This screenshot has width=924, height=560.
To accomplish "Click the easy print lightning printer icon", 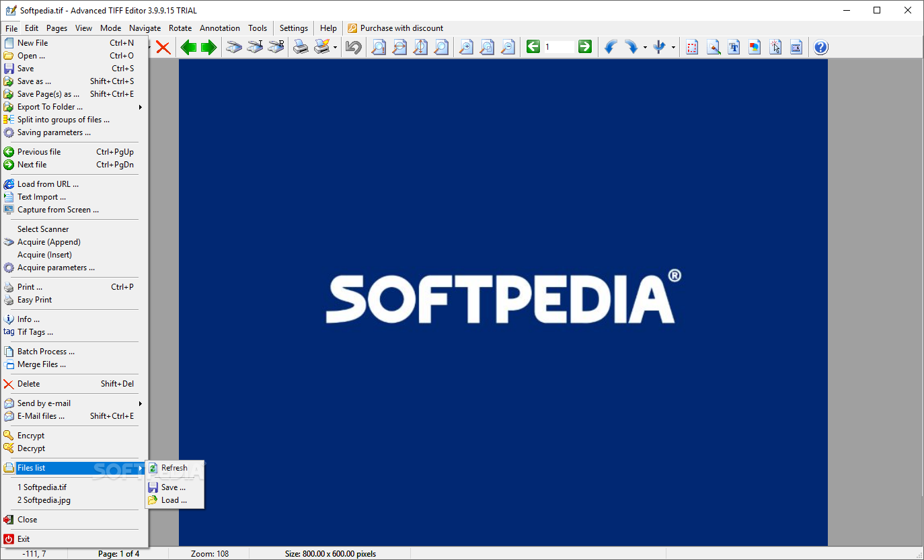I will click(322, 47).
